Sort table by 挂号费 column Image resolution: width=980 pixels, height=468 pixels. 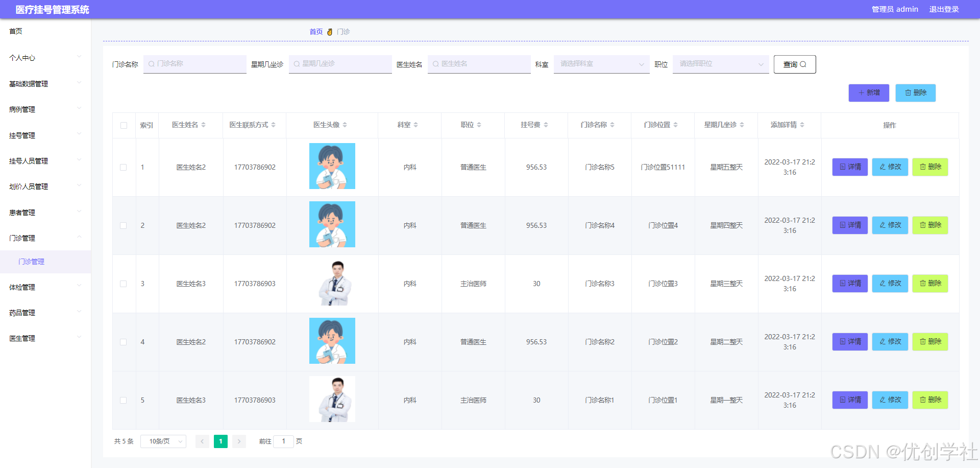coord(546,125)
